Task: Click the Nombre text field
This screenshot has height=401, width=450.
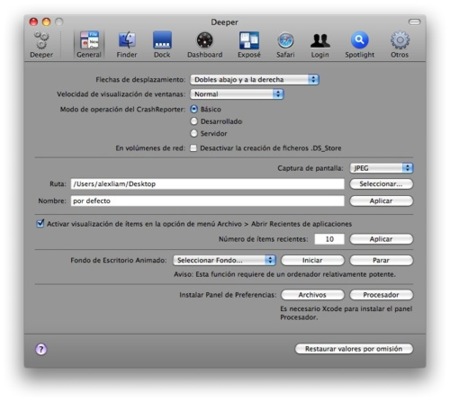Action: 207,201
